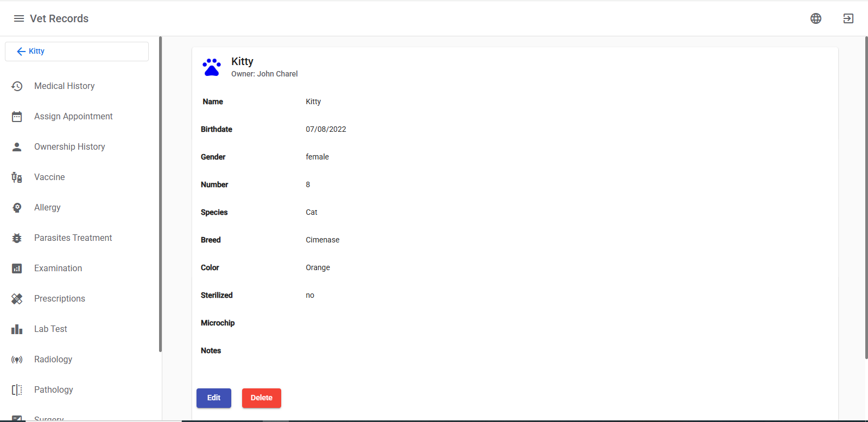This screenshot has width=868, height=422.
Task: Open Prescriptions section
Action: 60,298
